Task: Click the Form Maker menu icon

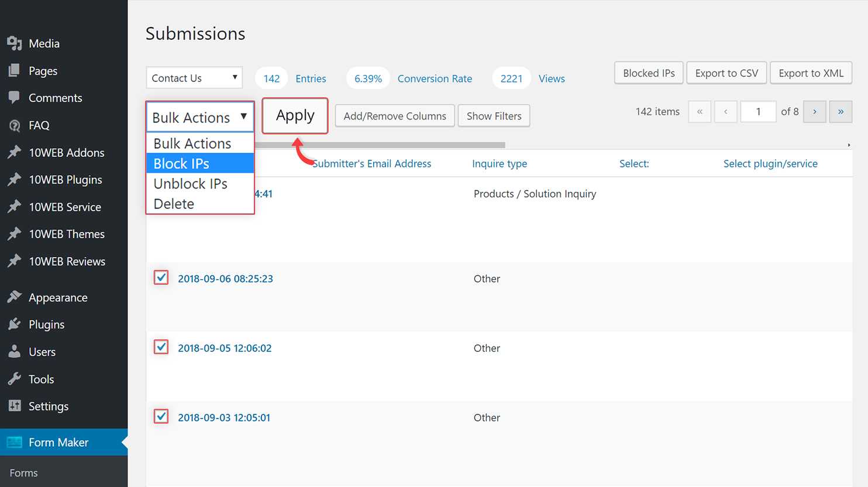Action: click(x=15, y=442)
